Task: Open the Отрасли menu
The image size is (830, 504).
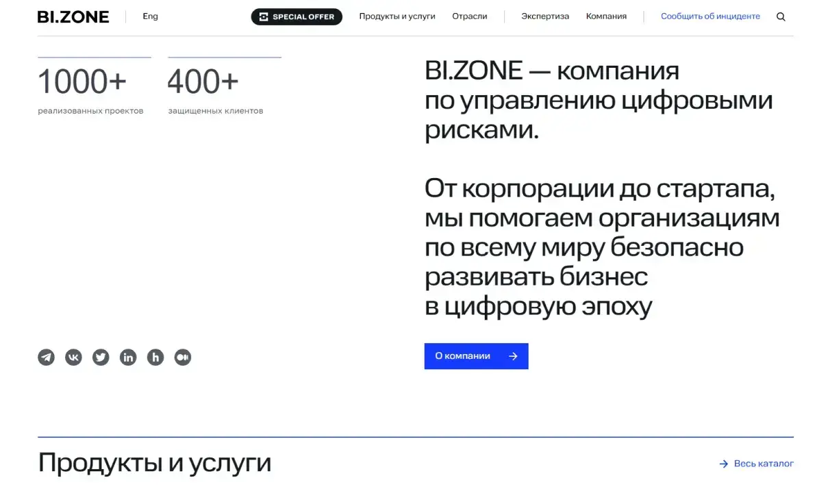Action: point(470,16)
